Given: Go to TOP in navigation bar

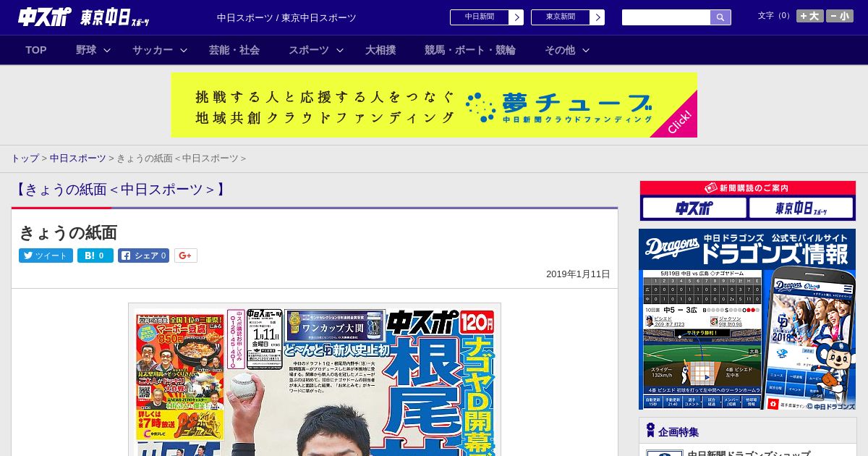Looking at the screenshot, I should [x=36, y=50].
